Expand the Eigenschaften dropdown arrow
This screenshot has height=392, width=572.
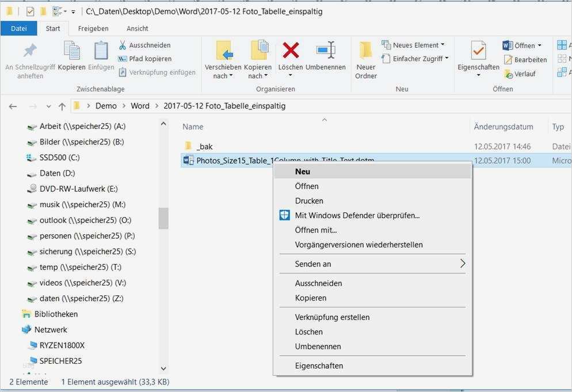click(478, 75)
